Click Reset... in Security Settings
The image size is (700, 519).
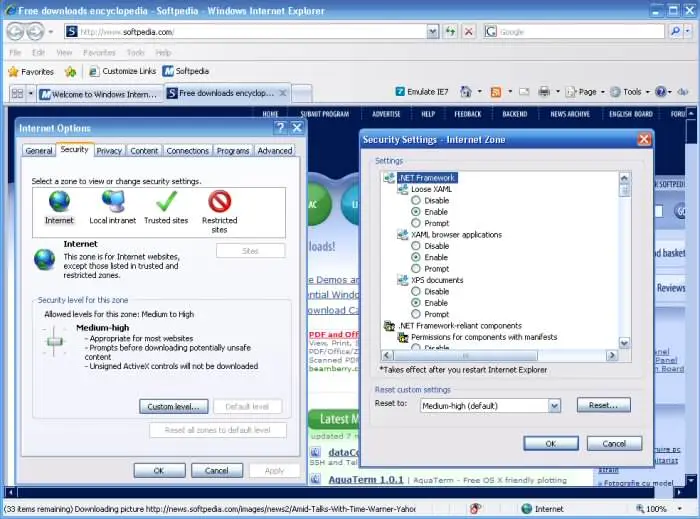pos(604,405)
